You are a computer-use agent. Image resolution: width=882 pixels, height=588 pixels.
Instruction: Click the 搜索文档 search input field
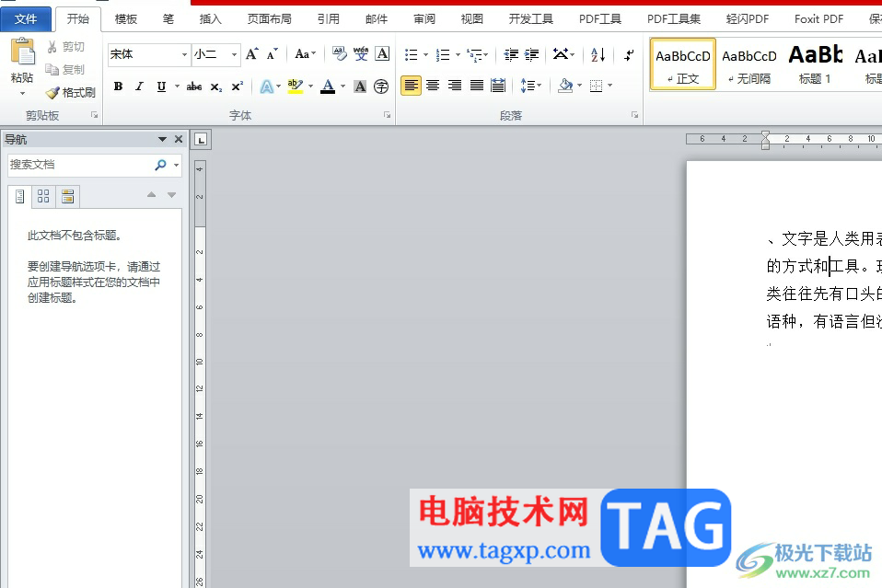click(x=80, y=165)
